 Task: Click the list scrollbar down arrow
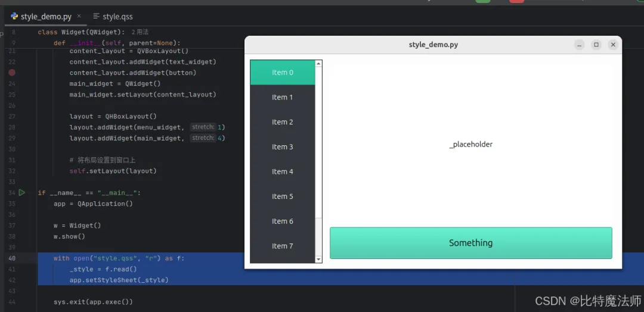pos(318,259)
